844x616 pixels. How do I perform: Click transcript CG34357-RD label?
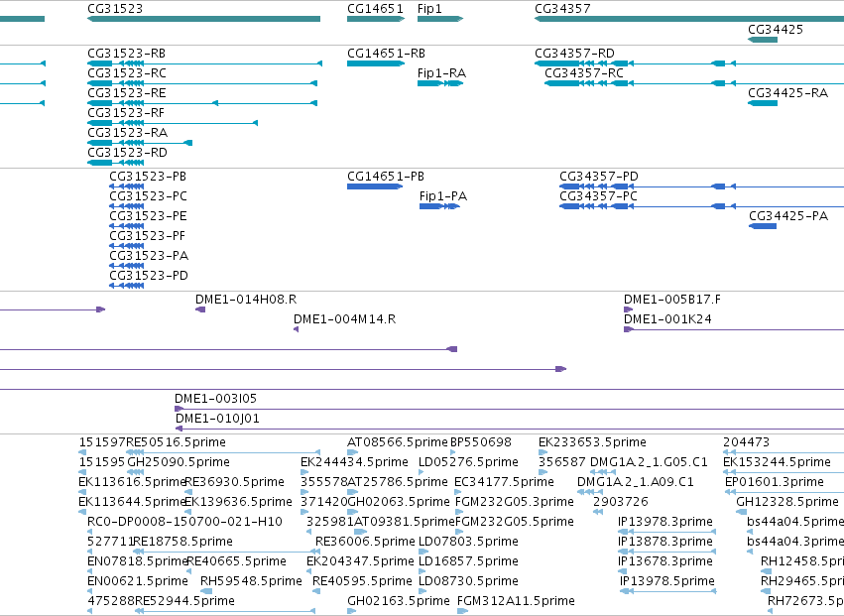[x=575, y=54]
